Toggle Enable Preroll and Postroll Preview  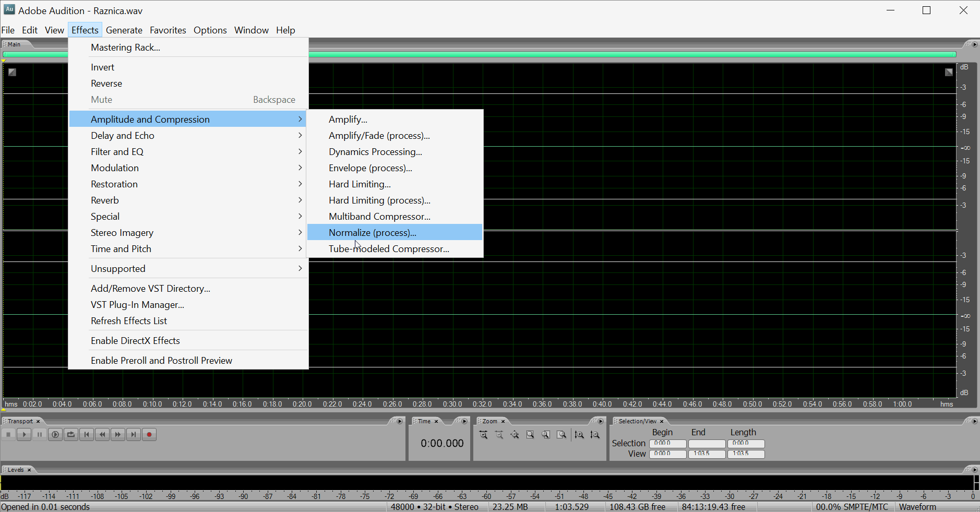point(188,361)
